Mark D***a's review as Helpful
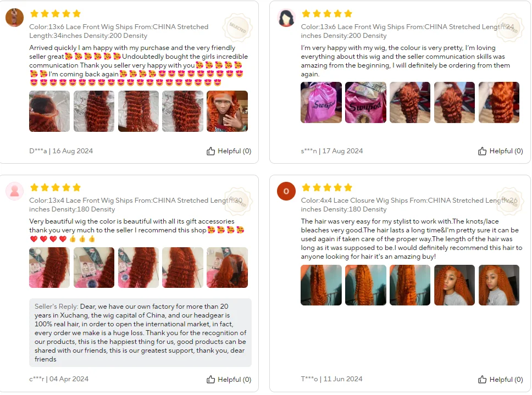 229,151
